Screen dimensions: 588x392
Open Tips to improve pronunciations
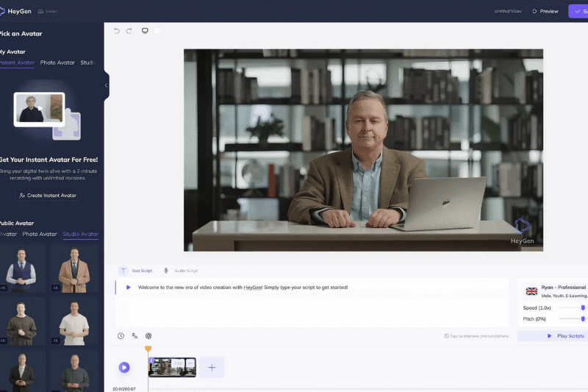[x=476, y=336]
